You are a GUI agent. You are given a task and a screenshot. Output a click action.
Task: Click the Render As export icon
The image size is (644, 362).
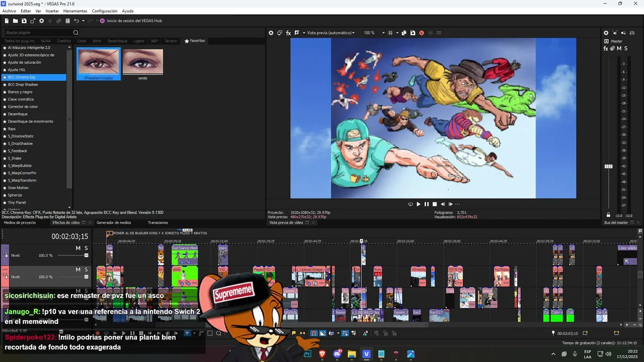tap(33, 21)
